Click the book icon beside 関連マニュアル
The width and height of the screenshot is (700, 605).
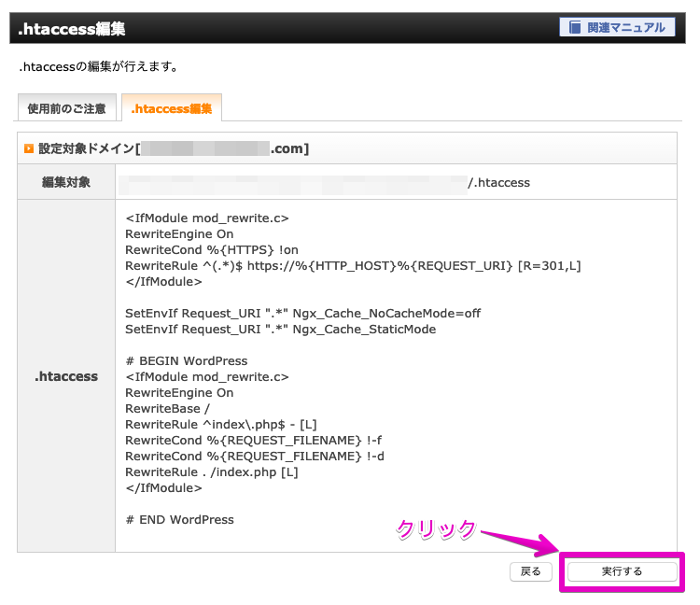575,27
